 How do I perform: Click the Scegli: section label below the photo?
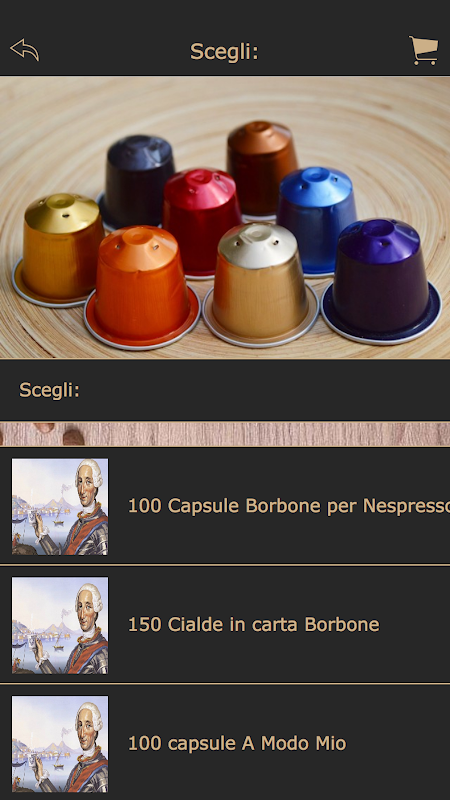click(49, 390)
